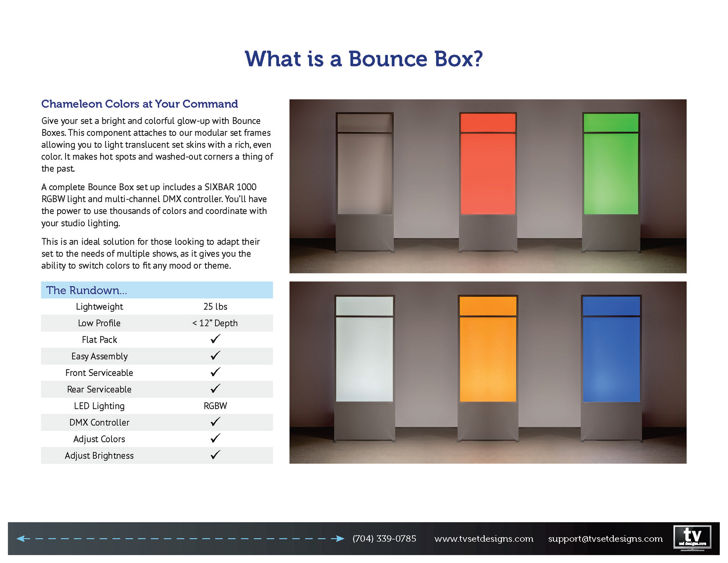Click the Easy Assembly checkmark
The width and height of the screenshot is (728, 563).
215,355
